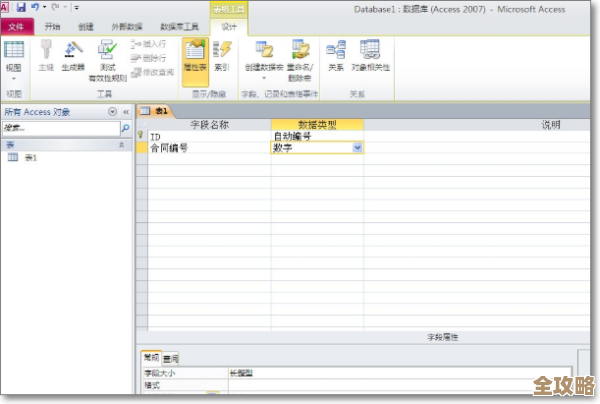
Task: Click the Access application icon in title bar
Action: point(5,7)
